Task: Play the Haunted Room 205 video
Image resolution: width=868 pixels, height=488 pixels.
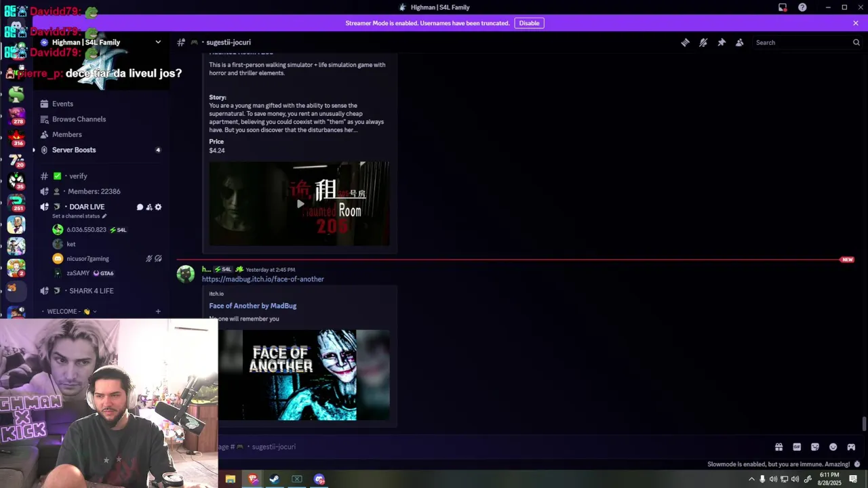Action: (x=300, y=203)
